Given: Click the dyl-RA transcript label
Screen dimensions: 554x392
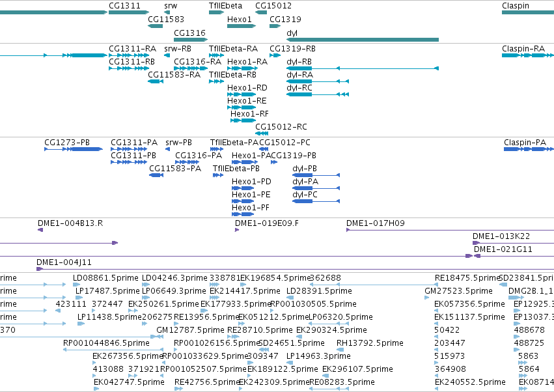Looking at the screenshot, I should (299, 75).
